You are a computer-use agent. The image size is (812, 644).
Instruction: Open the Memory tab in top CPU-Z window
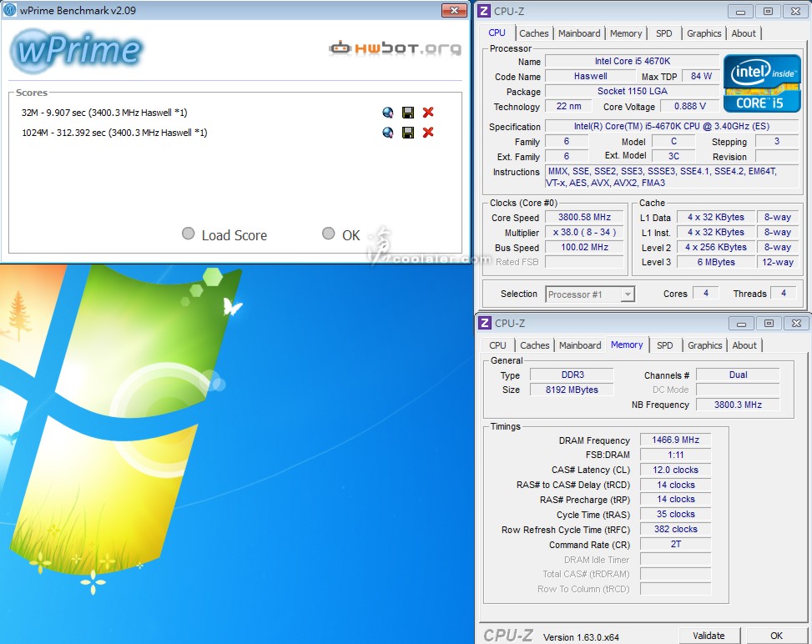coord(626,33)
